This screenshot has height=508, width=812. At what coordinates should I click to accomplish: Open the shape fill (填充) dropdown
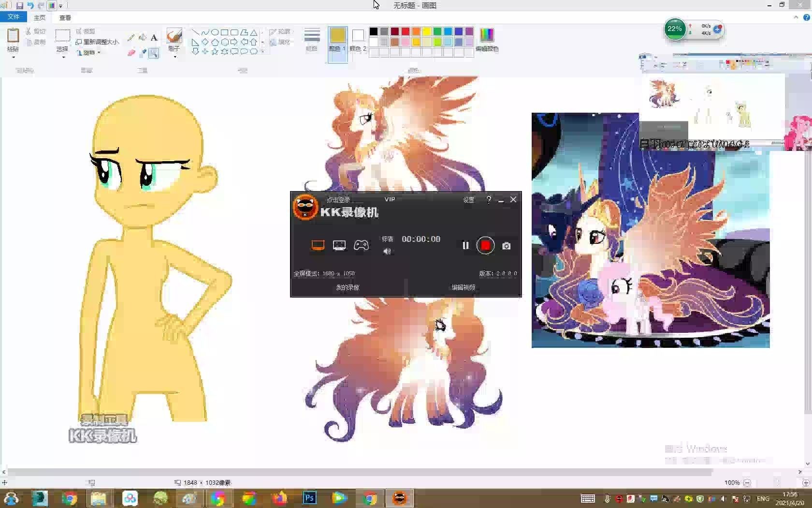pyautogui.click(x=280, y=42)
